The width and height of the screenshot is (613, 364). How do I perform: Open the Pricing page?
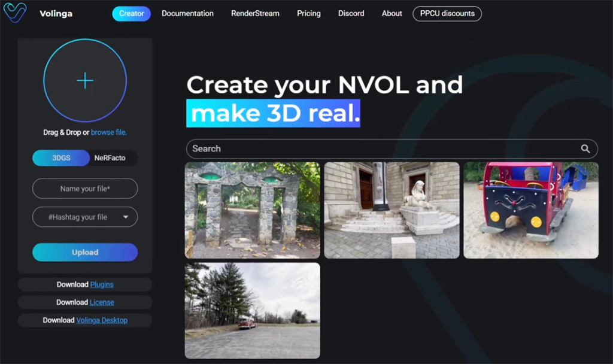[308, 14]
